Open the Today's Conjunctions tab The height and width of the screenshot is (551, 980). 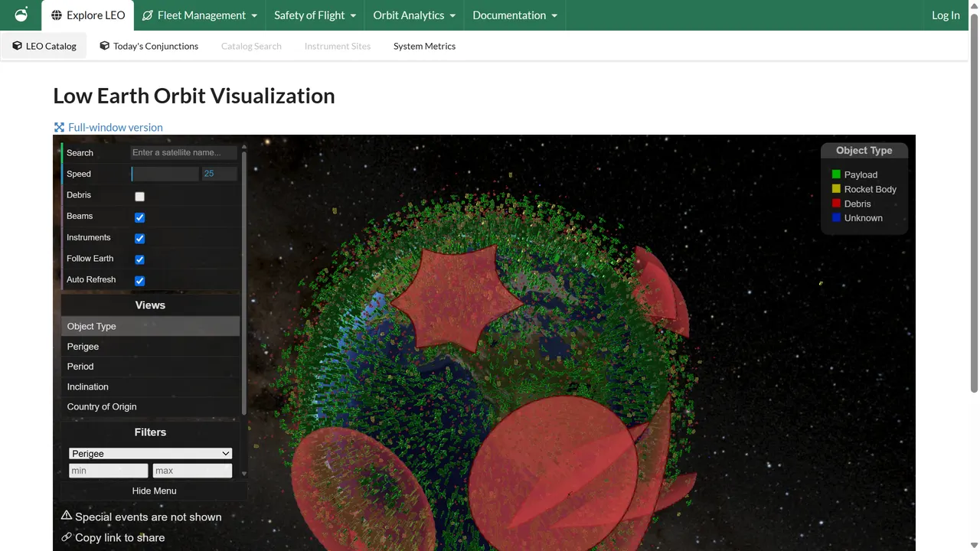[x=149, y=46]
